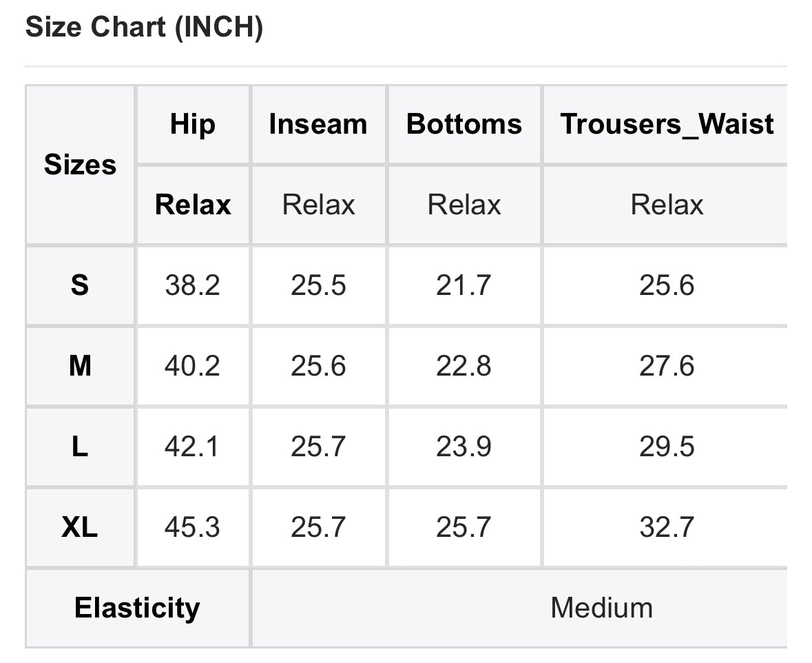Click the S size row label
This screenshot has height=663, width=812.
pos(80,285)
